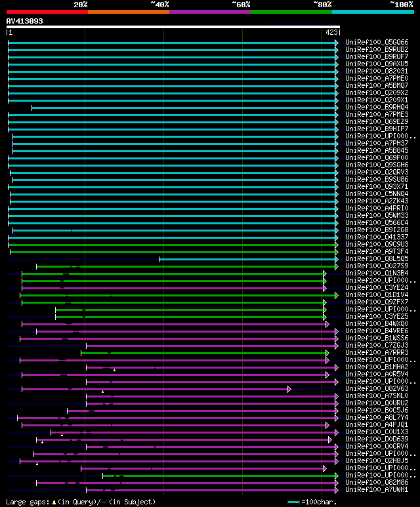Select the UniRef100_A4FJQ1 label
Viewport: 420px width, 507px height.
(x=377, y=424)
